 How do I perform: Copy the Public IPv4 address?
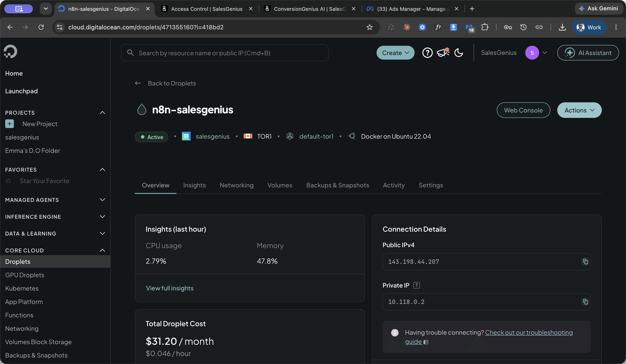click(585, 261)
